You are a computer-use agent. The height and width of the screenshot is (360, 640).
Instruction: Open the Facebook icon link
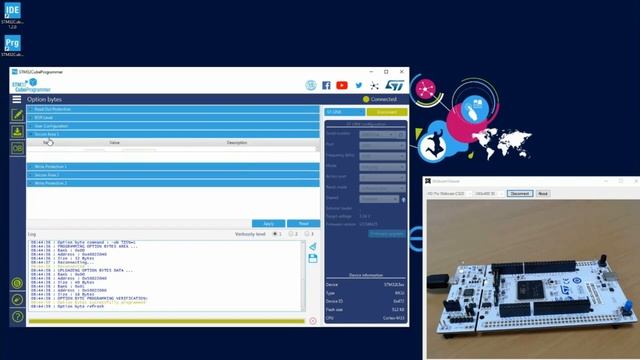(x=326, y=85)
